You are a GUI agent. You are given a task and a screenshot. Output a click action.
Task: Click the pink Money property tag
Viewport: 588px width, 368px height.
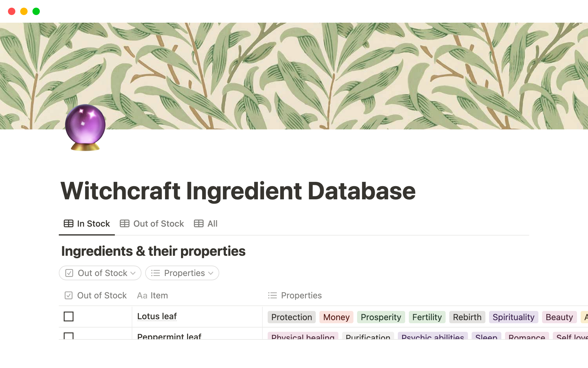coord(336,317)
